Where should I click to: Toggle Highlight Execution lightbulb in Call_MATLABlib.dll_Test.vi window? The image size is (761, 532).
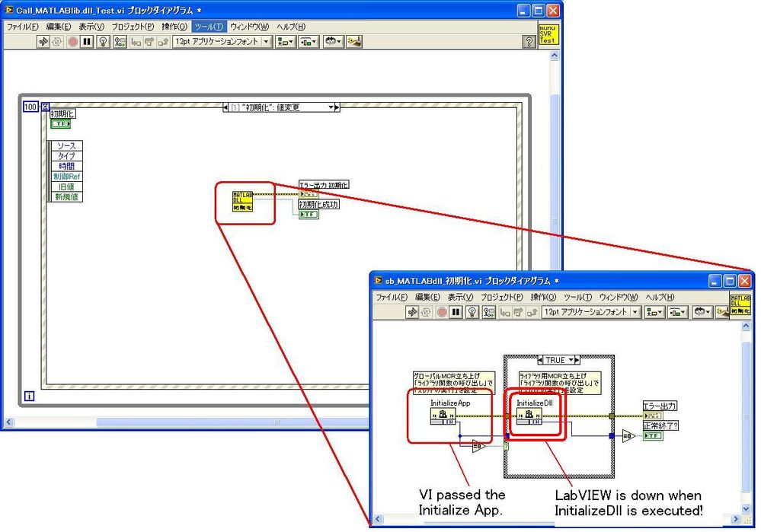(103, 42)
